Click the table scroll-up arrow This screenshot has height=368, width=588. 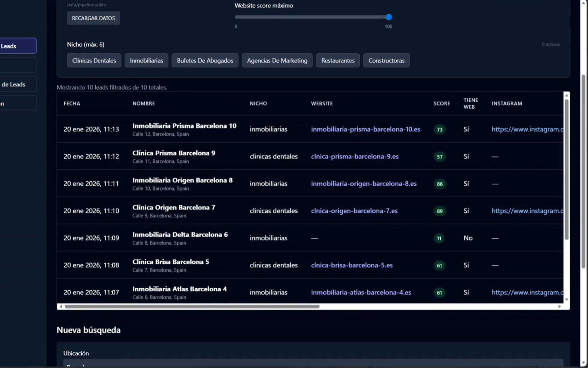(567, 95)
